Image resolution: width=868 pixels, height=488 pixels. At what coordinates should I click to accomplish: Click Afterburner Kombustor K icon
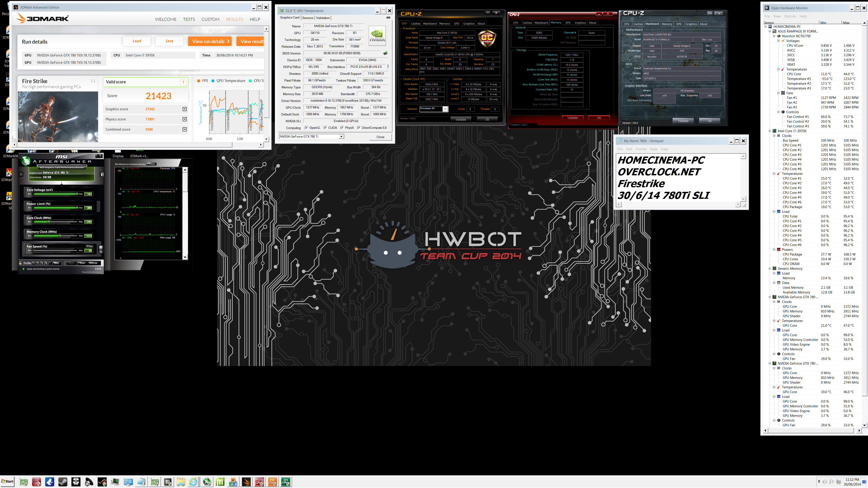click(x=21, y=174)
